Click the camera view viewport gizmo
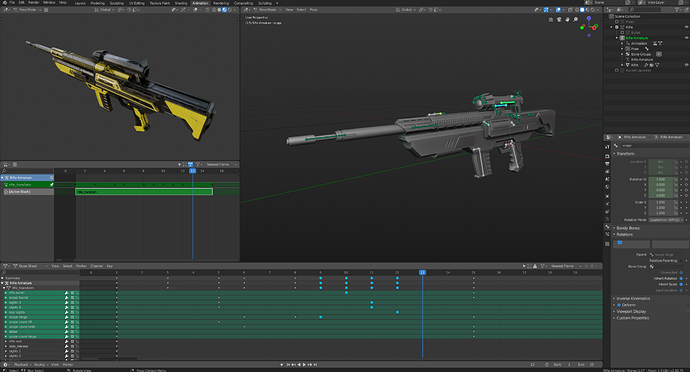Screen dimensions: 690x372 559,19
